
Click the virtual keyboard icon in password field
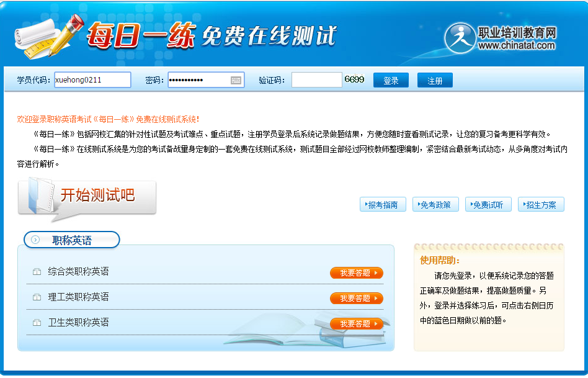[x=236, y=80]
